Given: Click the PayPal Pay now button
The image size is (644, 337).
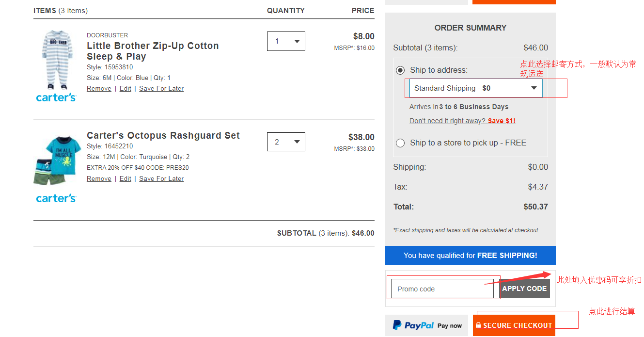Looking at the screenshot, I should (x=427, y=325).
